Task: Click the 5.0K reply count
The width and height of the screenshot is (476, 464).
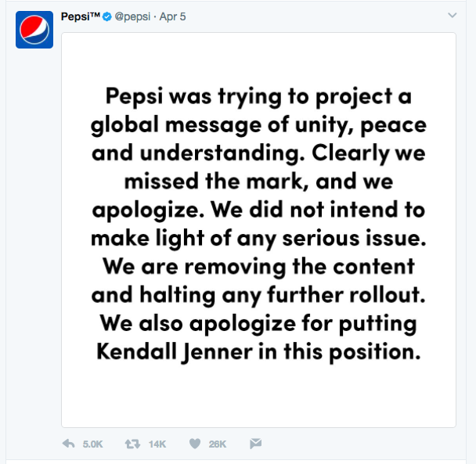Action: pyautogui.click(x=92, y=444)
